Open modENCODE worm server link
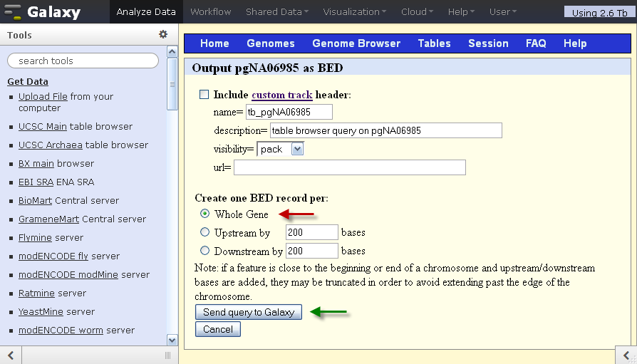 61,331
